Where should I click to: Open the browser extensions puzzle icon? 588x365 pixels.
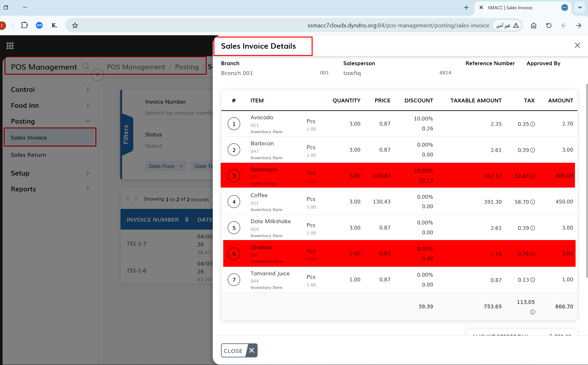(24, 25)
